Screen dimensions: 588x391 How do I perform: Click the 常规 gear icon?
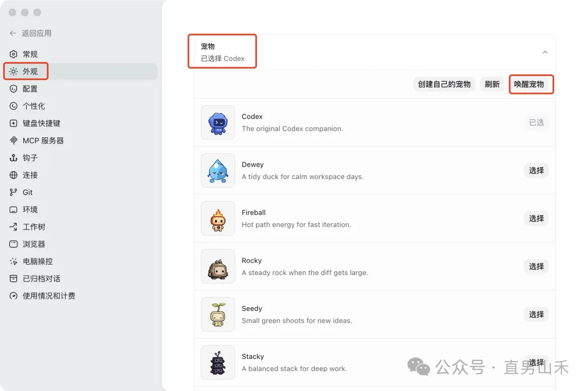point(14,54)
